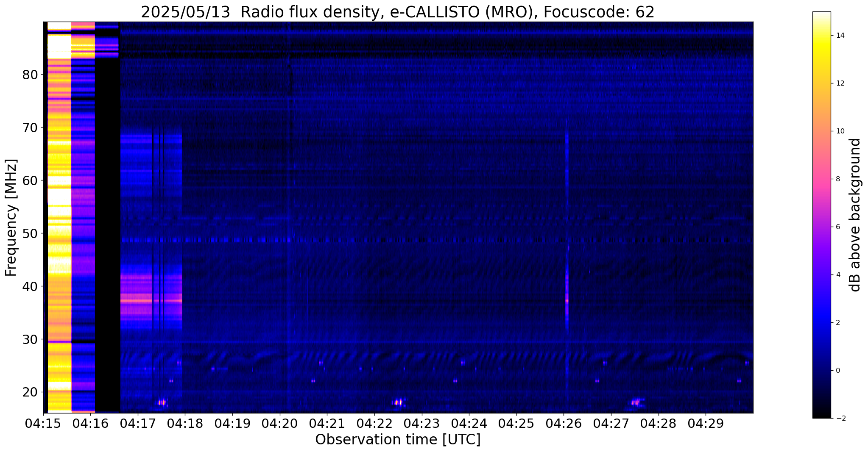Click the x-axis tick label 04:26
Viewport: 868px width, 452px height.
coord(564,423)
